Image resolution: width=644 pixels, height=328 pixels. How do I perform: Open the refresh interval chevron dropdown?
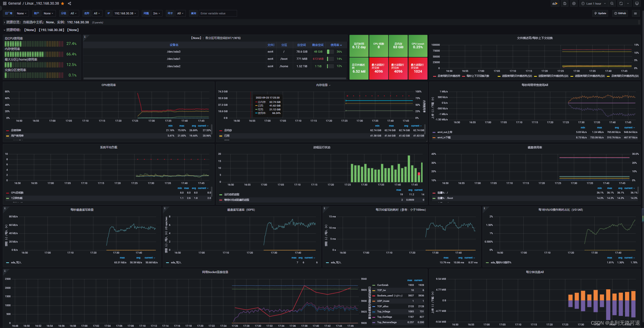click(x=628, y=4)
